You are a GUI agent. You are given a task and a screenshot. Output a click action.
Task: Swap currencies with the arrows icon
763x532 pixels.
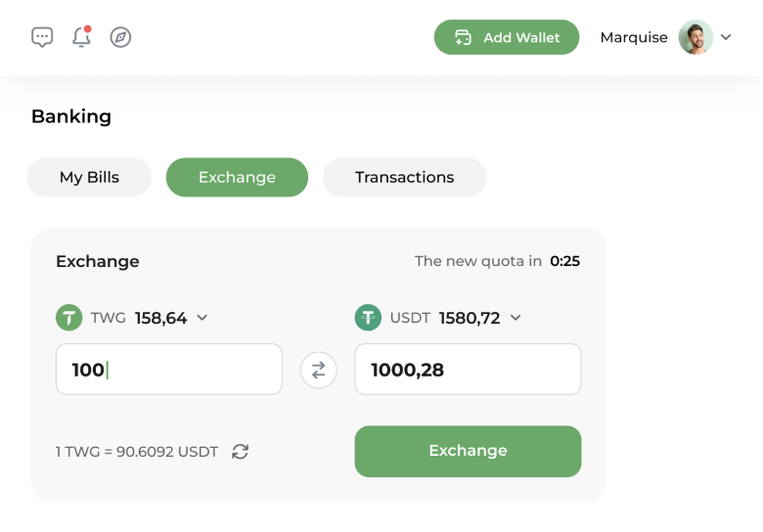[318, 370]
